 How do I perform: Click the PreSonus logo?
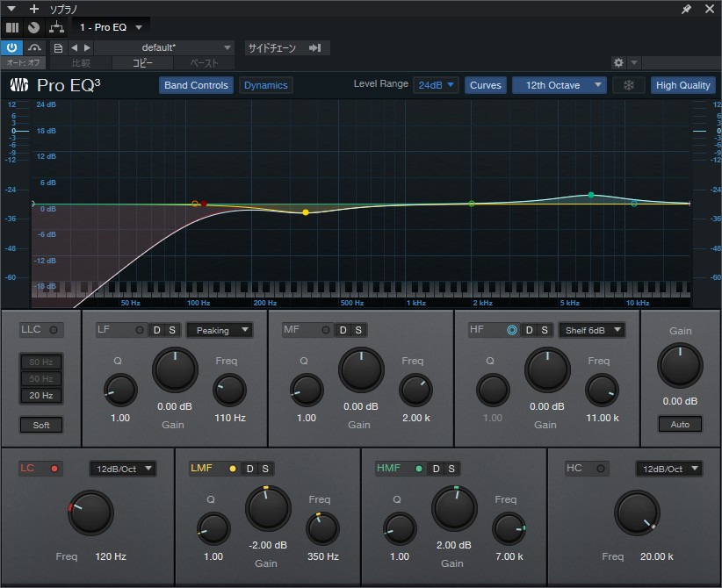(19, 85)
